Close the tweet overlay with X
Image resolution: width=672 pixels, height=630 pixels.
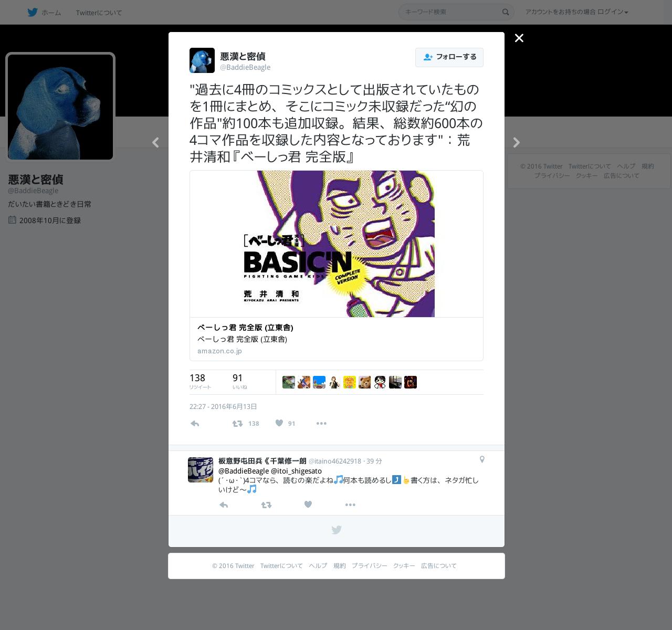pyautogui.click(x=519, y=38)
